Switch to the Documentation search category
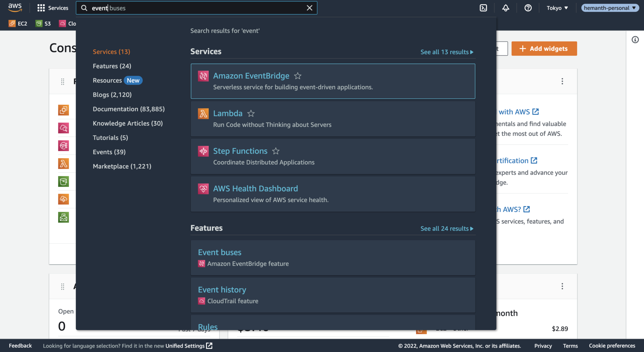The width and height of the screenshot is (644, 352). [x=128, y=109]
